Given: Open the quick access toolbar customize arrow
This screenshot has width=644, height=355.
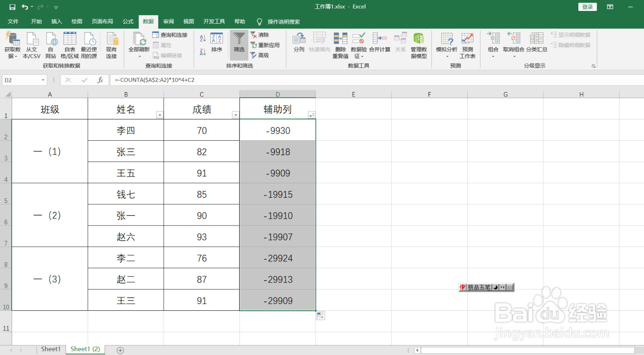Looking at the screenshot, I should (x=56, y=7).
